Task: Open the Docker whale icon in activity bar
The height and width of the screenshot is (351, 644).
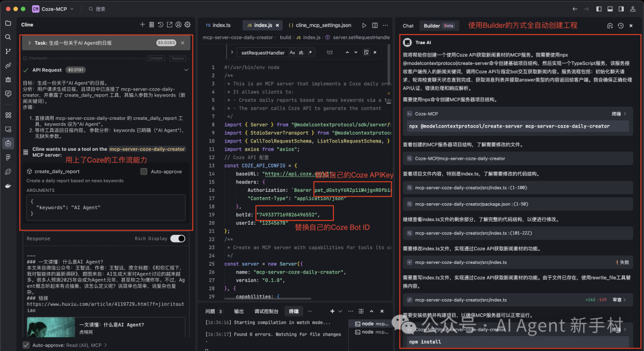Action: pyautogui.click(x=8, y=186)
